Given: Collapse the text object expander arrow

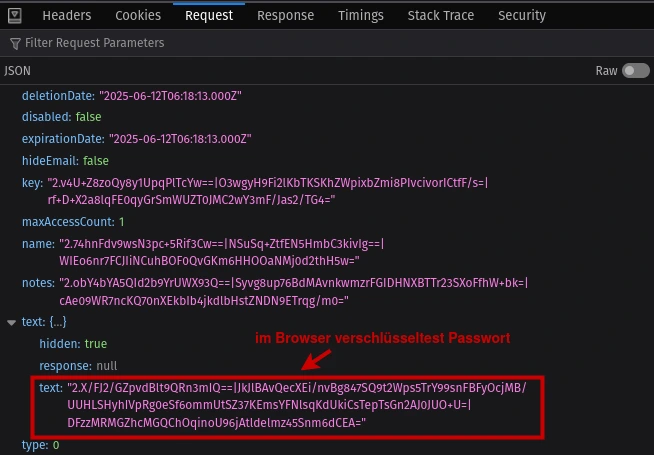Looking at the screenshot, I should 11,322.
